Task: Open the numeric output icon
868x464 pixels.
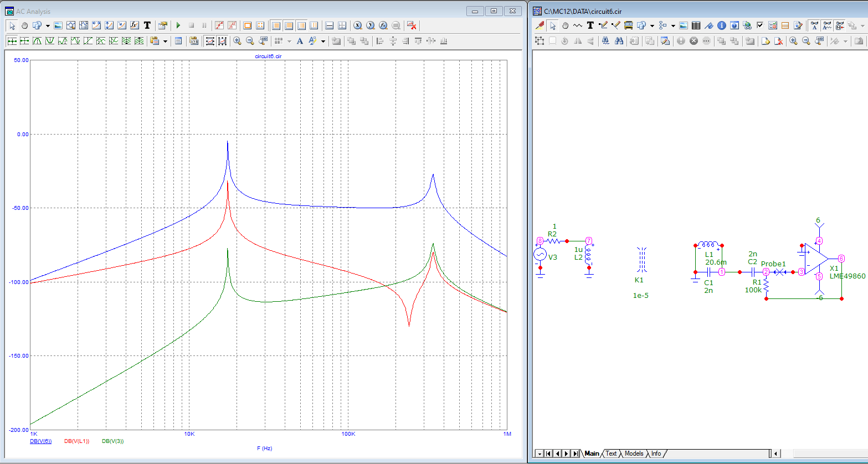Action: click(x=194, y=40)
